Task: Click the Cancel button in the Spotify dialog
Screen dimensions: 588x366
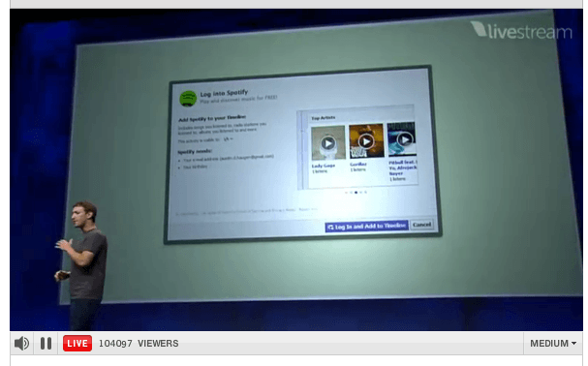Action: (422, 225)
